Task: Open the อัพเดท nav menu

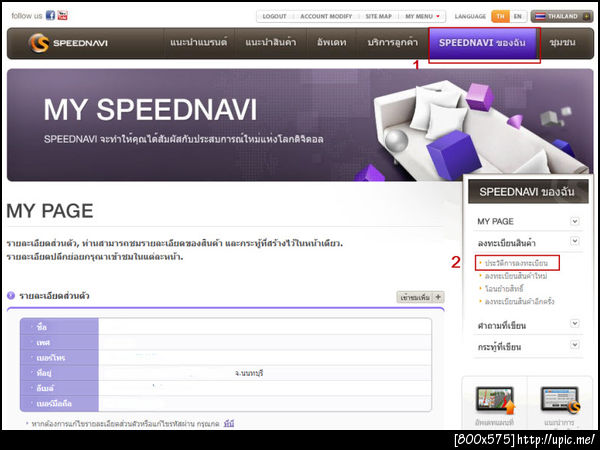Action: tap(331, 42)
